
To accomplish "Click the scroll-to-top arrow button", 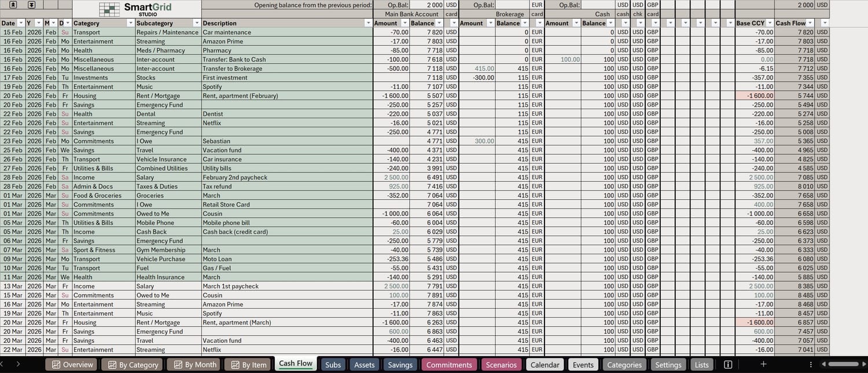I will [13, 5].
